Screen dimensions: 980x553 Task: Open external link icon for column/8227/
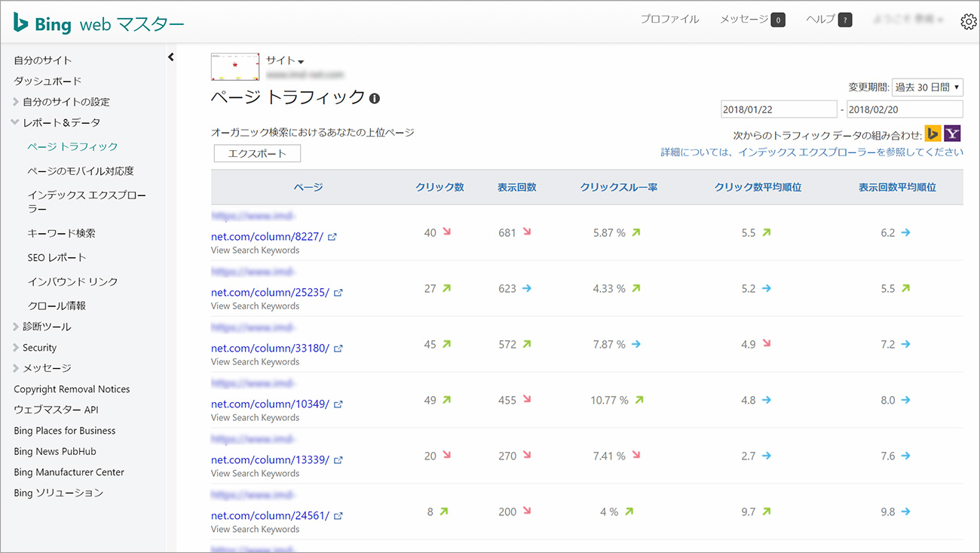pyautogui.click(x=332, y=237)
